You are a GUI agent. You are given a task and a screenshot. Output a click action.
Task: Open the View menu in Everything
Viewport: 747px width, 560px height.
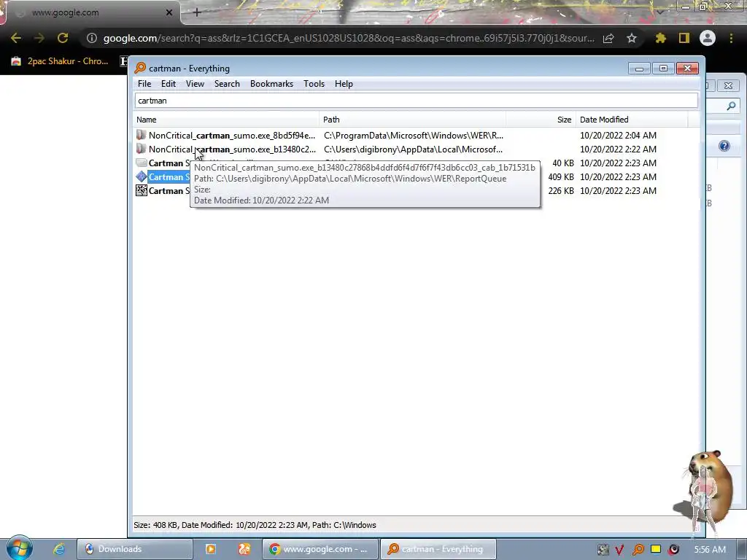click(195, 84)
